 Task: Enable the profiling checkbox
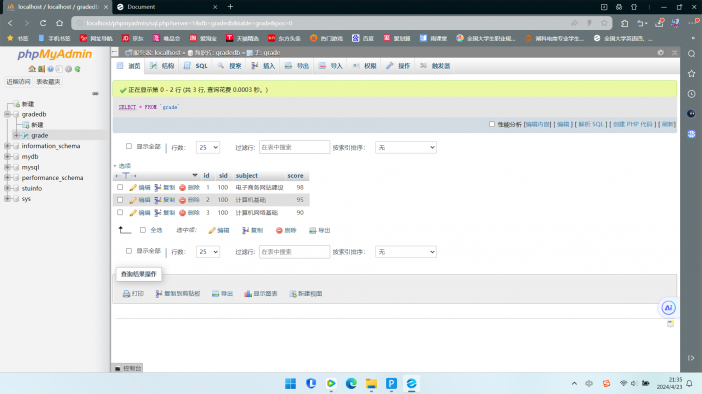pyautogui.click(x=492, y=124)
